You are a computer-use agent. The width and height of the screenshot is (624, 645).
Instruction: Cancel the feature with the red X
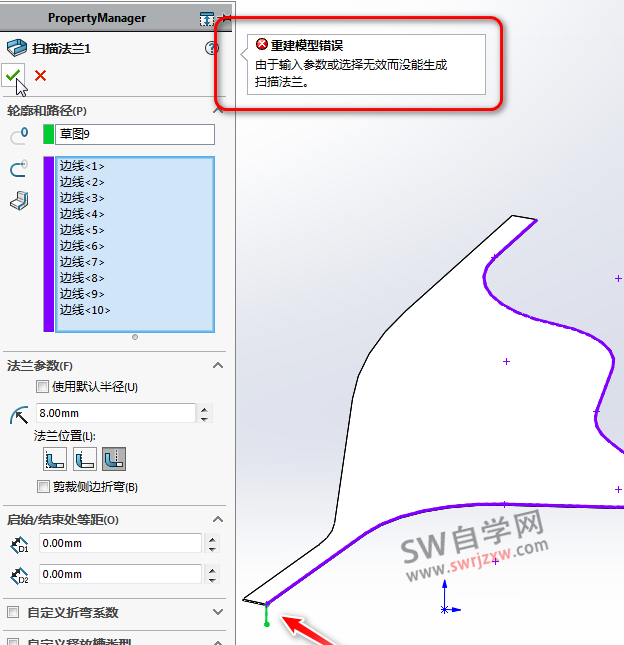coord(40,75)
